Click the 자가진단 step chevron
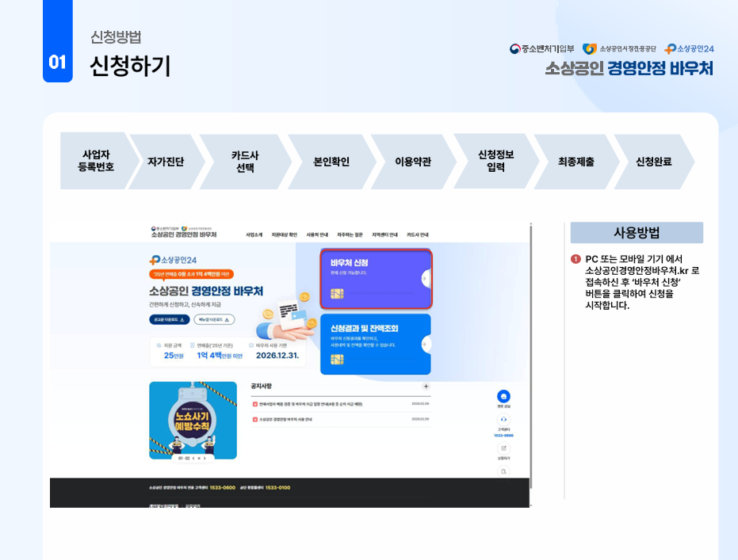 [x=166, y=162]
